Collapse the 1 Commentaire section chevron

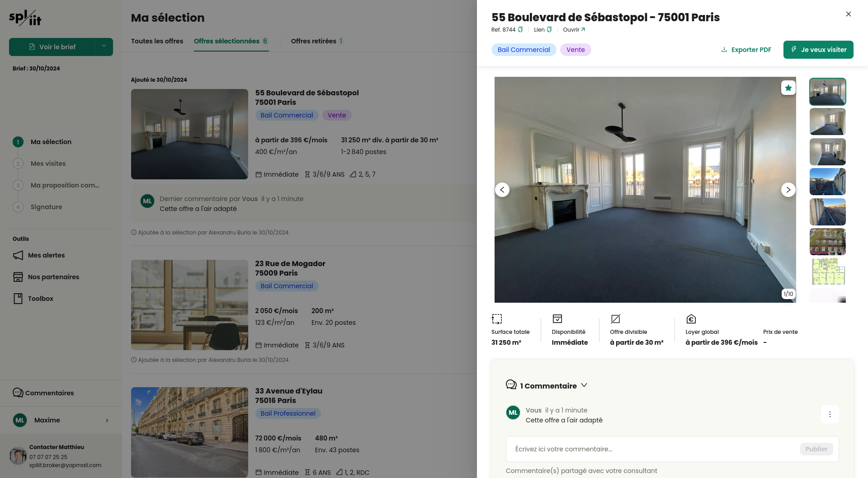584,385
